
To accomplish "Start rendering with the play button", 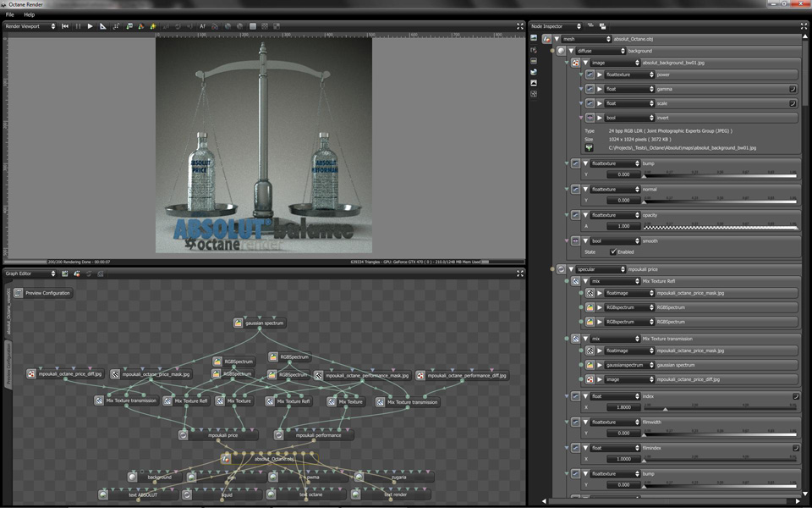I will point(91,26).
